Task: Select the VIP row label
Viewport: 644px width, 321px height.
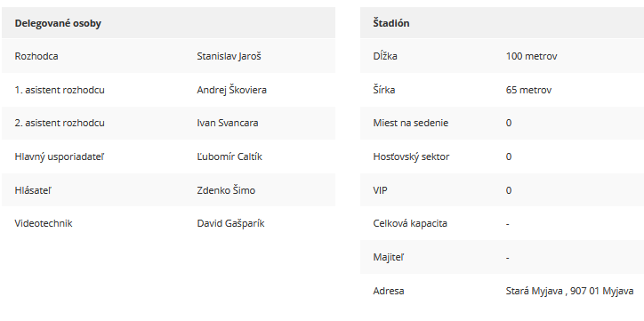Action: [380, 190]
